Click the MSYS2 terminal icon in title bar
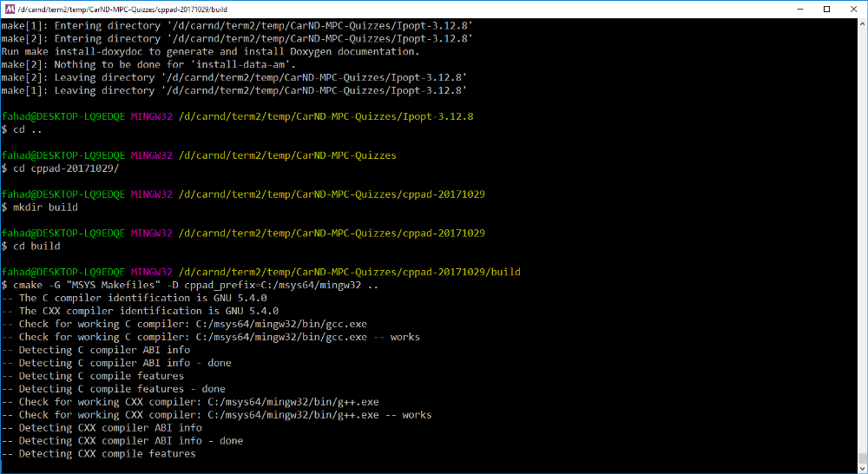The image size is (868, 474). point(10,10)
